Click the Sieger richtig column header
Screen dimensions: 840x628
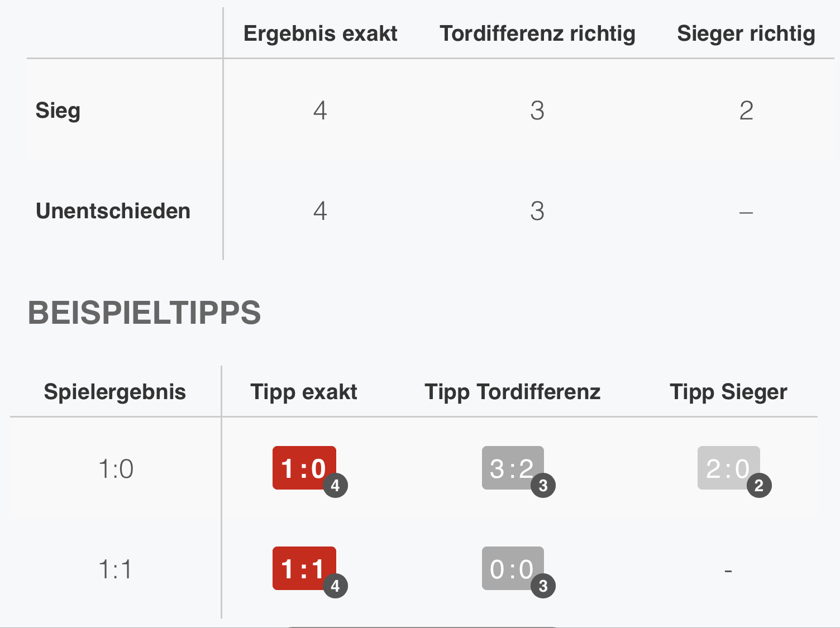(x=746, y=33)
